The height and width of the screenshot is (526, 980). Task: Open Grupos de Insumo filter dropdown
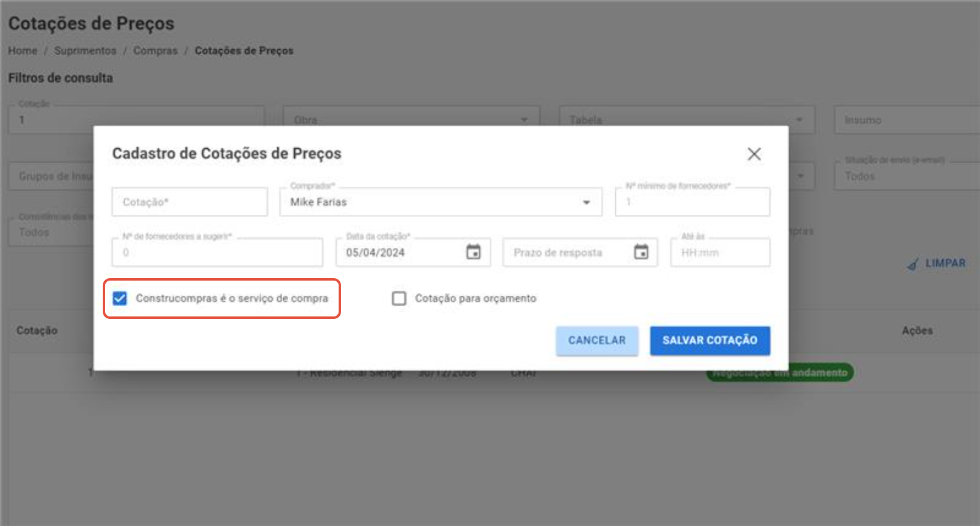(x=52, y=176)
